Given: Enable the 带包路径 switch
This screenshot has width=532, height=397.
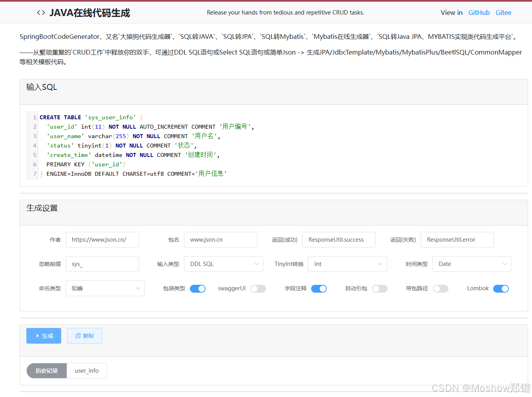Looking at the screenshot, I should [441, 289].
